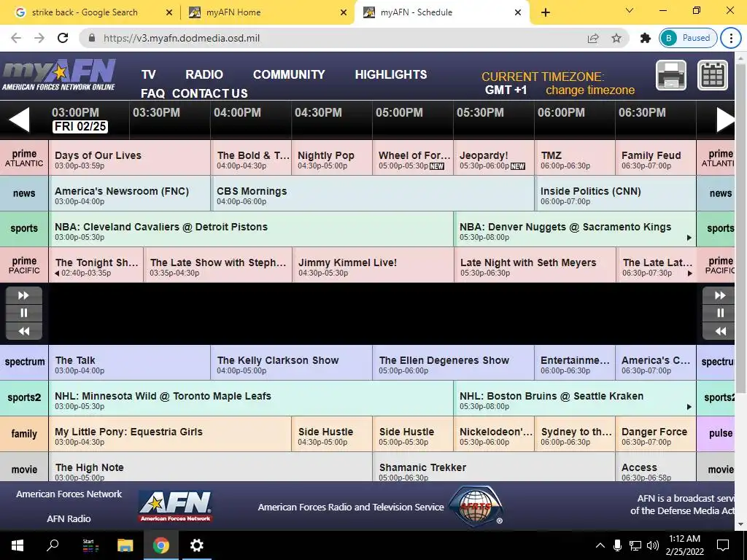
Task: Select prime ATLANTIC channel label on left
Action: tap(24, 157)
